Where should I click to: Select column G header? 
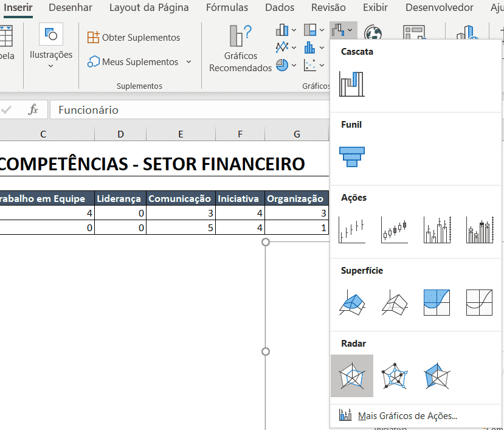click(297, 134)
